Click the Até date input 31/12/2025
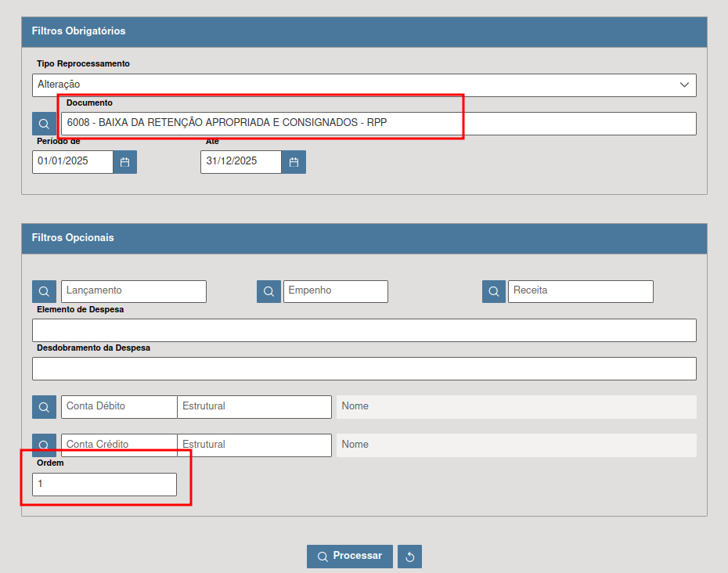The width and height of the screenshot is (728, 573). click(240, 162)
